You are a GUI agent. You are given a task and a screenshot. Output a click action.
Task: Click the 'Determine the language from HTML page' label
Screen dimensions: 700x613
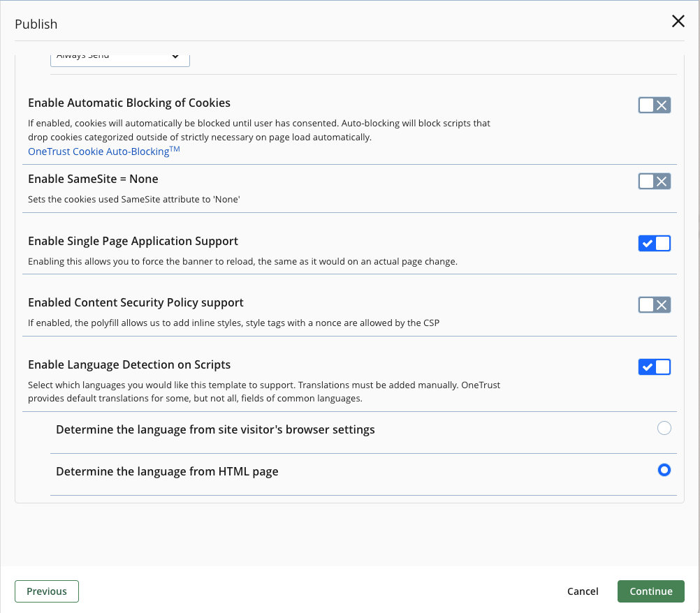pyautogui.click(x=167, y=471)
